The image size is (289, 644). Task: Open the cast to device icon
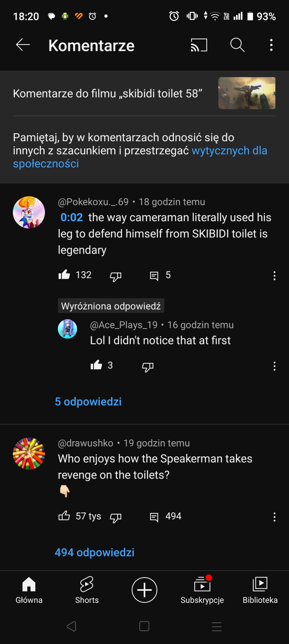(199, 45)
